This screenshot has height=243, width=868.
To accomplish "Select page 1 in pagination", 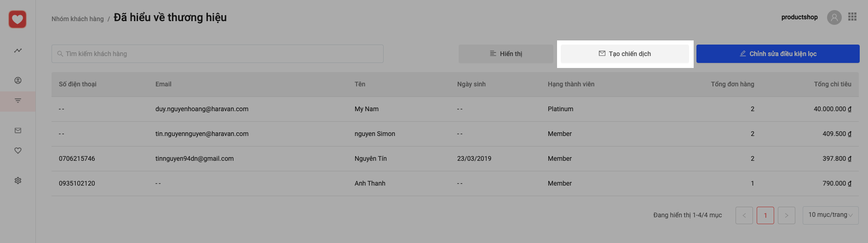I will pyautogui.click(x=765, y=215).
